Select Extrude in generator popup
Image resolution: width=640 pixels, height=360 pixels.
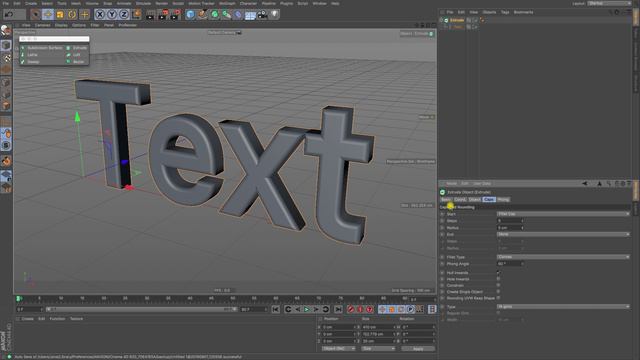77,48
